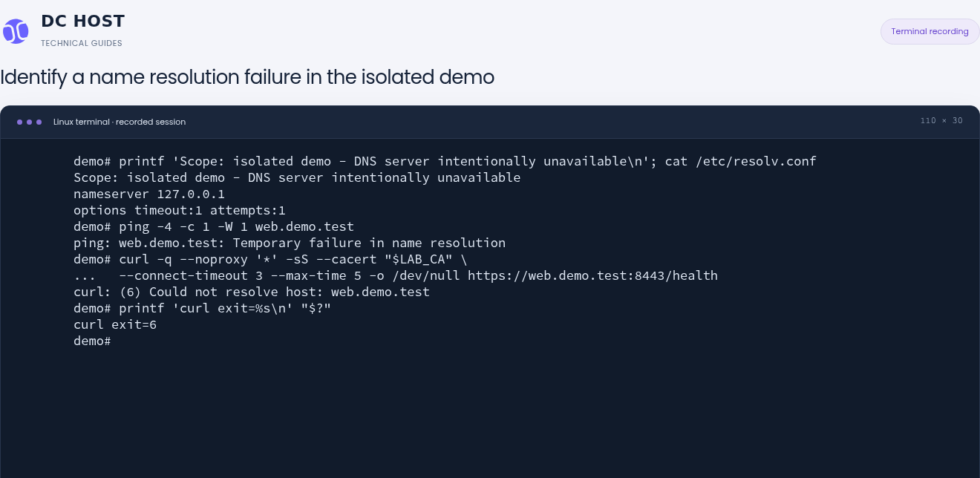Click 'Linux terminal · recorded session' title
980x478 pixels.
pyautogui.click(x=120, y=122)
